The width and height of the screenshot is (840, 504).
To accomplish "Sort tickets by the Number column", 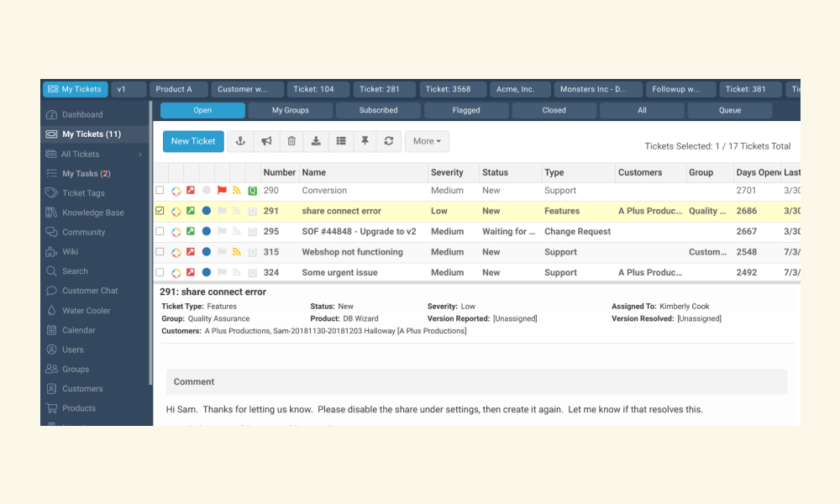I will [280, 172].
